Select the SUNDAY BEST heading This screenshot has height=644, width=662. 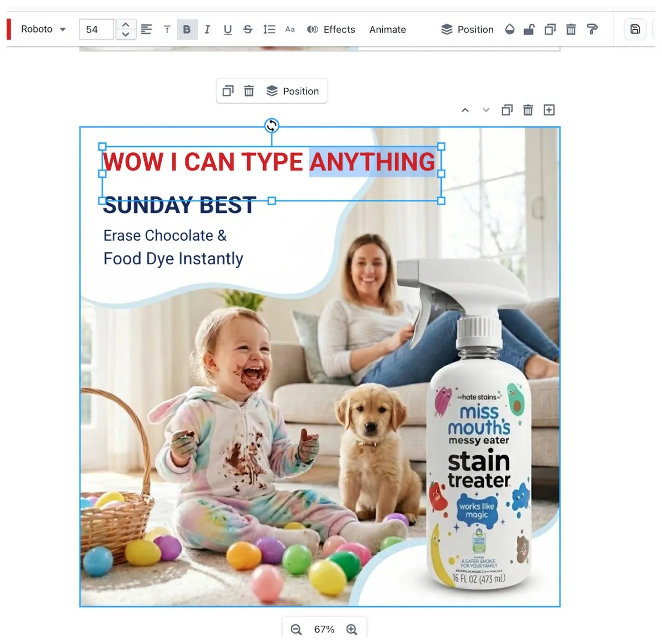pos(180,206)
